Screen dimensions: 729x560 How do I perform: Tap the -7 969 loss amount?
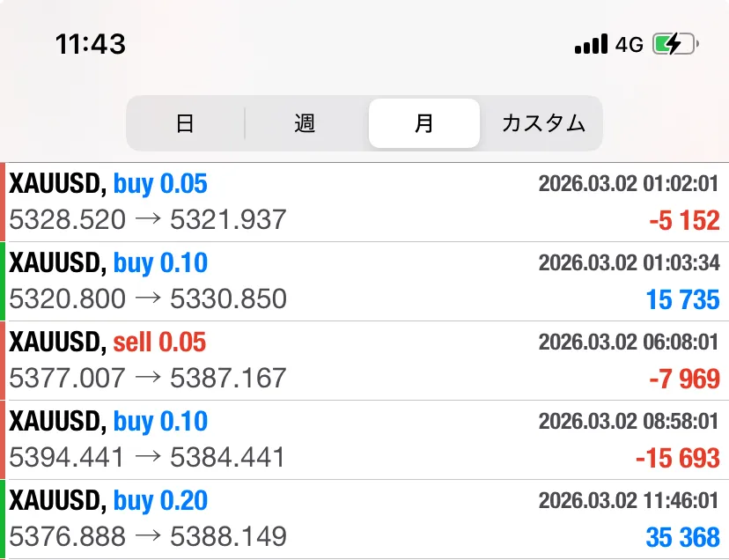click(x=684, y=379)
